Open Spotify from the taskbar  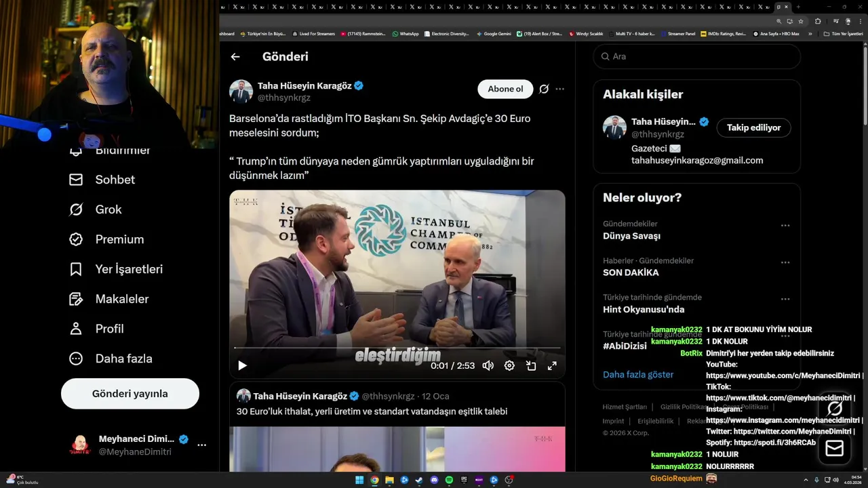click(449, 480)
